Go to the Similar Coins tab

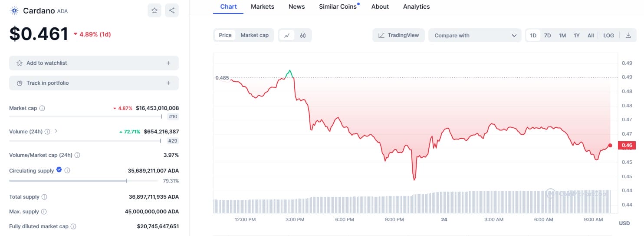338,7
